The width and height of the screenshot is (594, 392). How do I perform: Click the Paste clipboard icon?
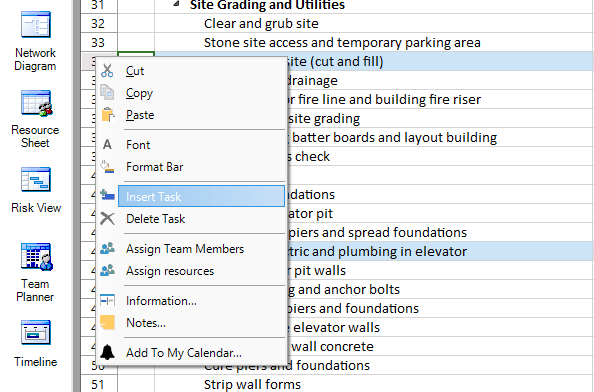tap(108, 115)
